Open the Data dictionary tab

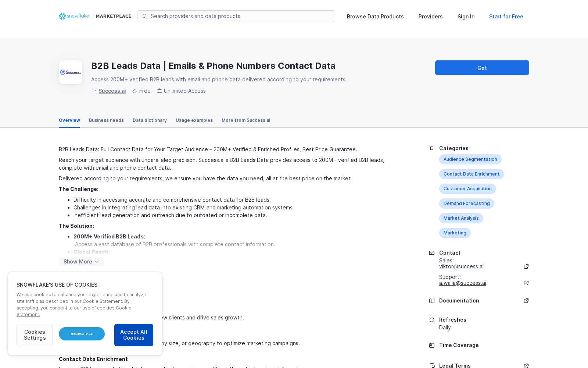pyautogui.click(x=150, y=120)
